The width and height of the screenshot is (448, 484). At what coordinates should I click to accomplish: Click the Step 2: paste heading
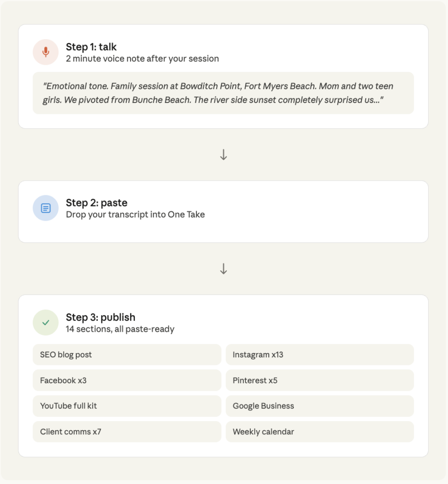pos(97,203)
